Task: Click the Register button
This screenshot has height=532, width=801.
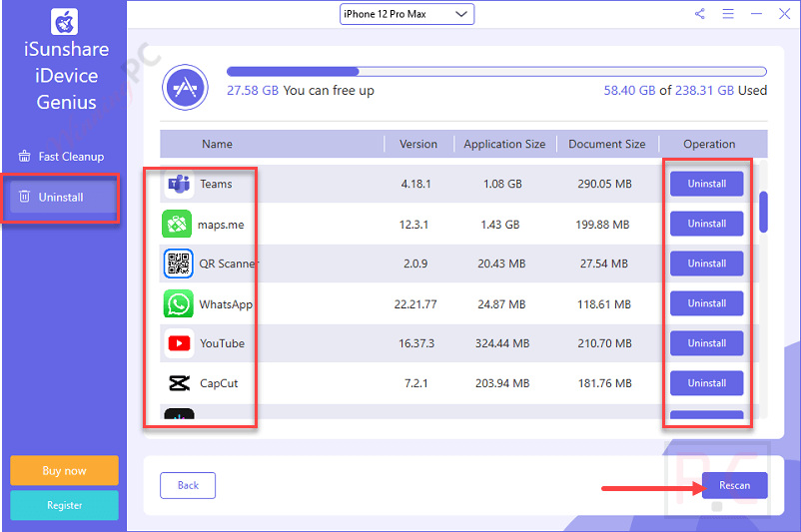Action: point(64,505)
